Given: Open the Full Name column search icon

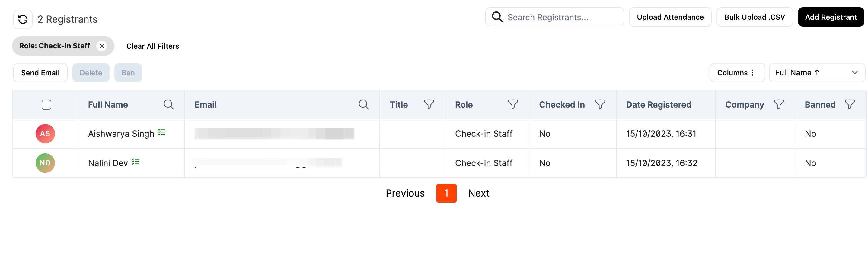Looking at the screenshot, I should coord(168,105).
